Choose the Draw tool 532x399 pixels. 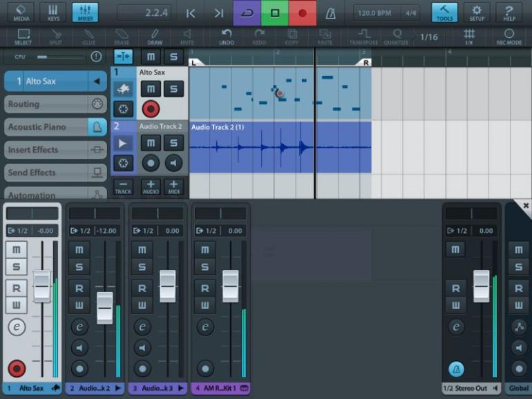(155, 37)
